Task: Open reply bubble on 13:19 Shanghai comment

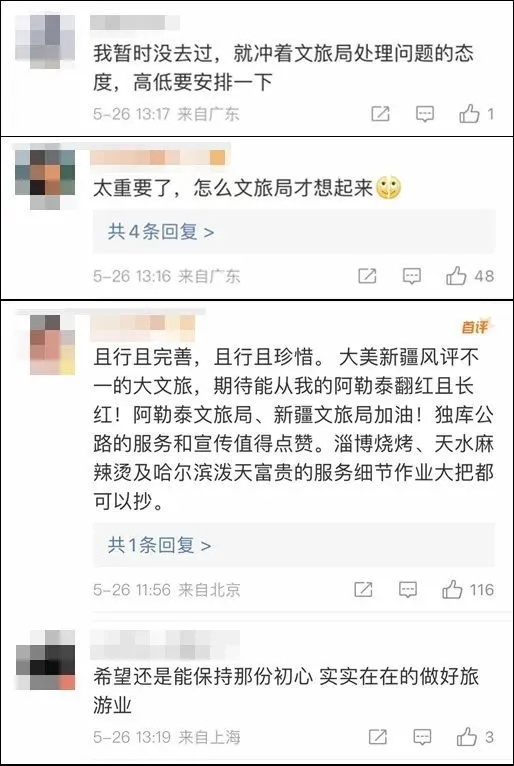Action: (422, 737)
